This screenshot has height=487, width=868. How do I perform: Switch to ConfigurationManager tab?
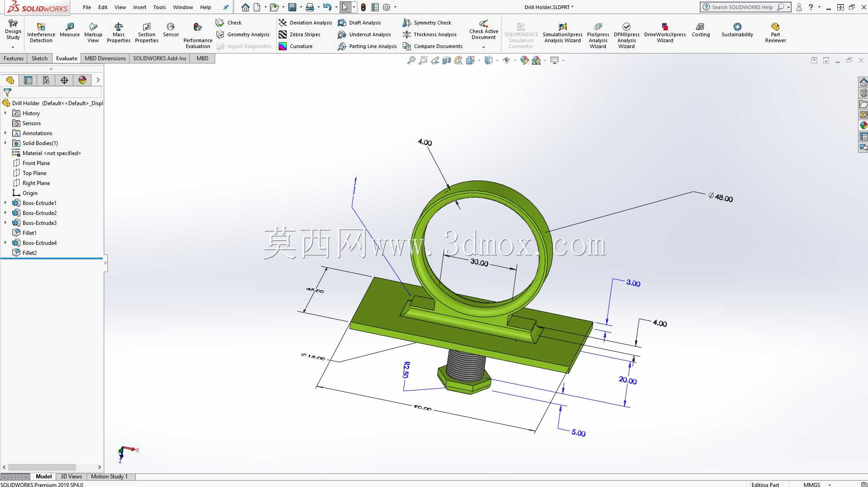pyautogui.click(x=46, y=80)
